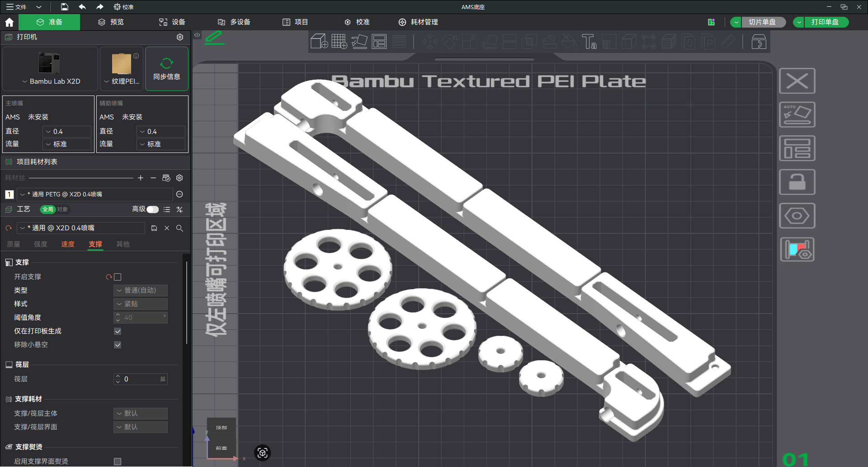This screenshot has width=868, height=467.
Task: Toggle the 高级 advanced mode switch
Action: 152,210
